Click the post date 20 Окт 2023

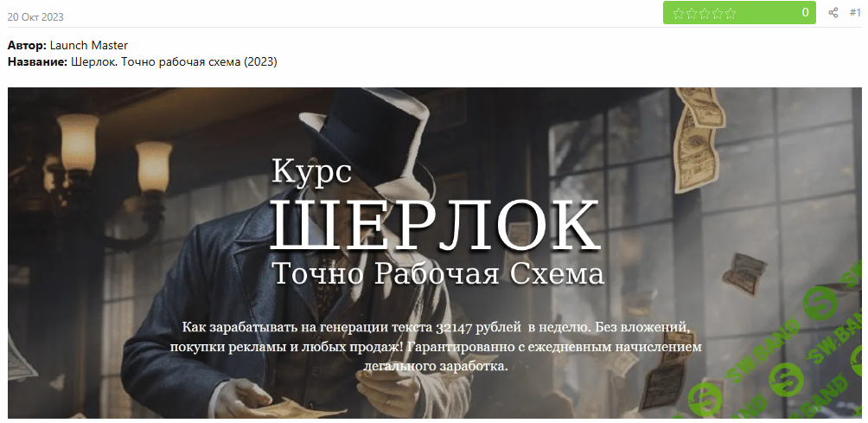click(x=35, y=17)
